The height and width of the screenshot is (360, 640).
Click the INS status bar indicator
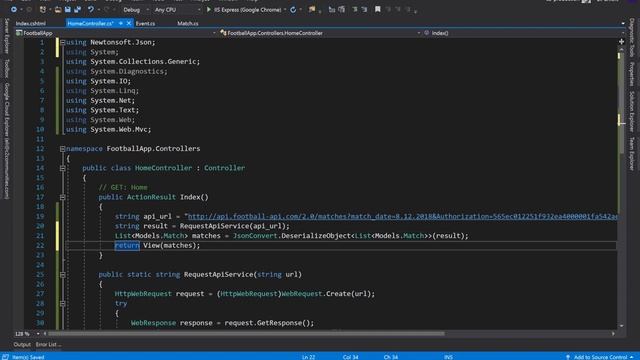(x=448, y=357)
